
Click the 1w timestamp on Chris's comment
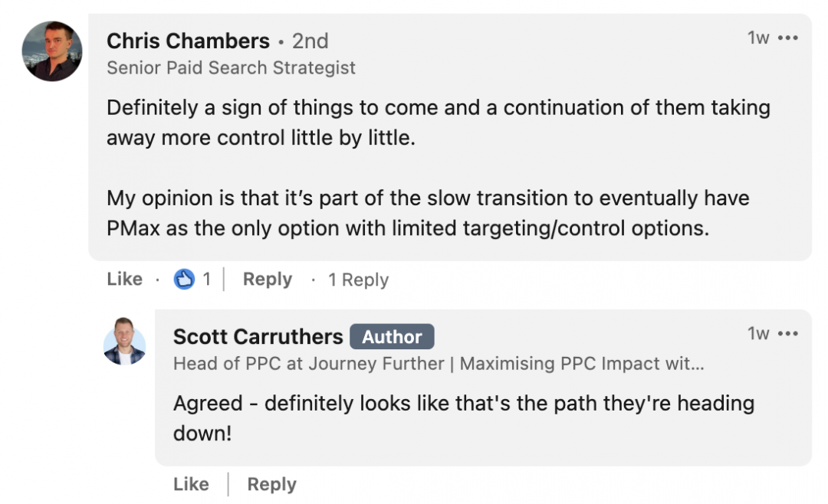(x=757, y=38)
